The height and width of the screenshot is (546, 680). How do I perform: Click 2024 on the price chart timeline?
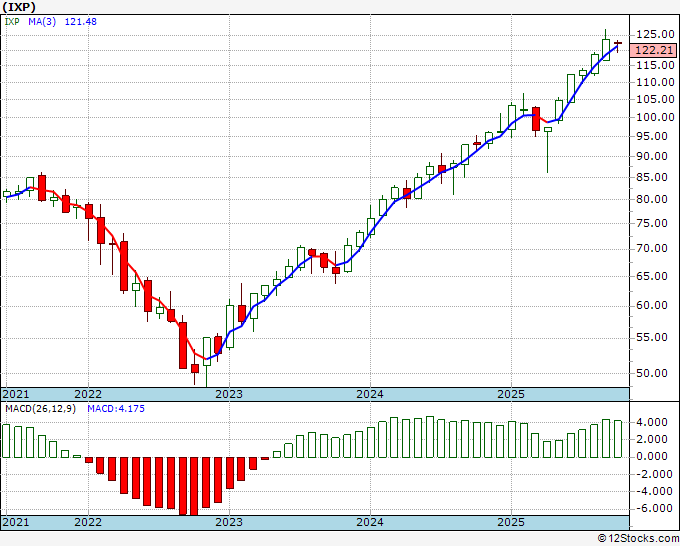[370, 394]
